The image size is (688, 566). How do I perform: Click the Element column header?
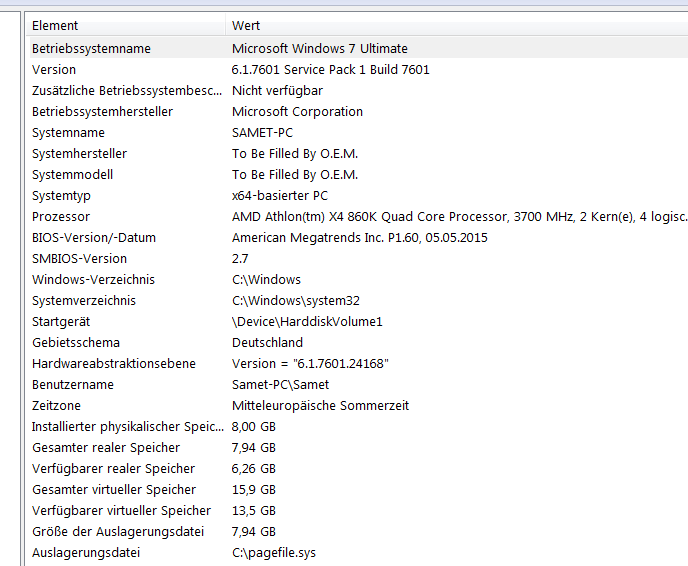(126, 26)
